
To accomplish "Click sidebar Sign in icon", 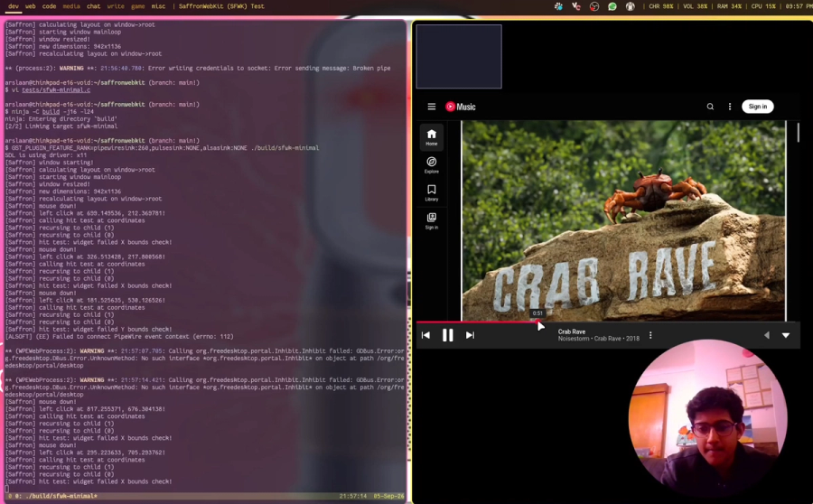I will point(432,221).
